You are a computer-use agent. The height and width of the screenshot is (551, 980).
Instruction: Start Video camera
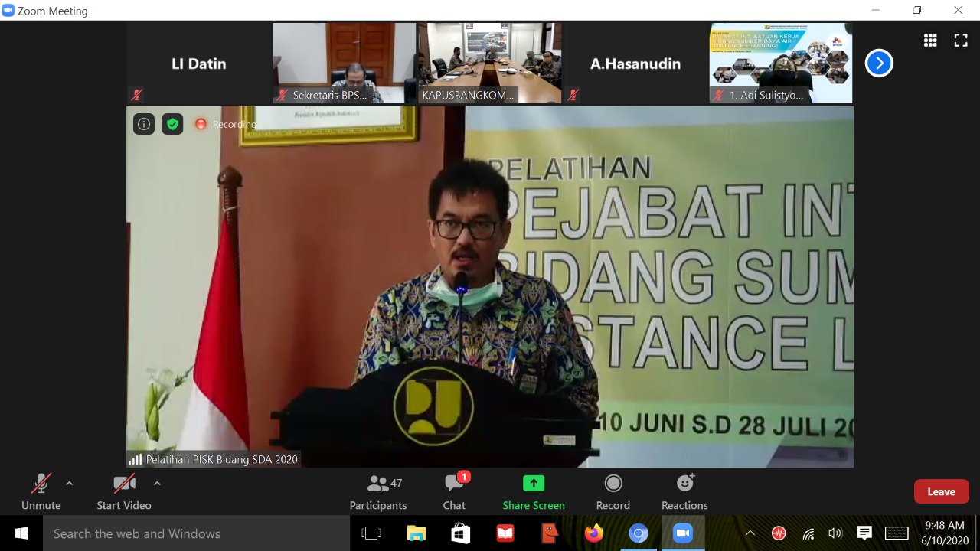123,491
